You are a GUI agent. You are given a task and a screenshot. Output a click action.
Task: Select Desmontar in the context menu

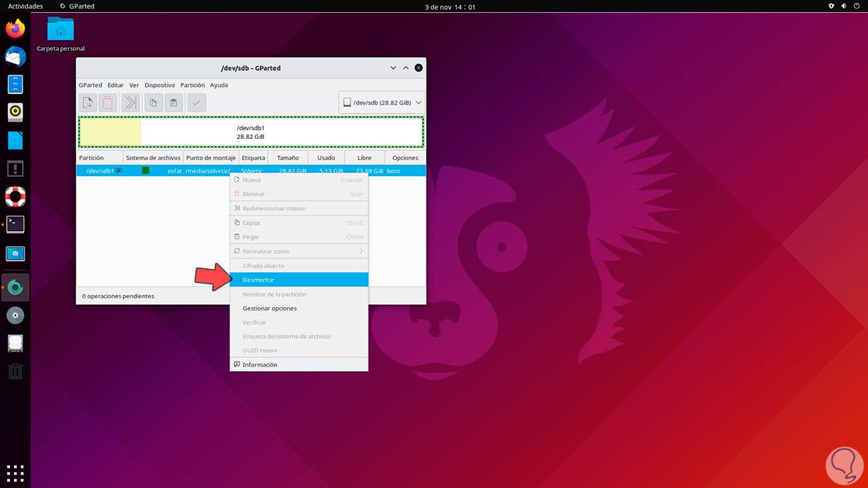click(299, 280)
